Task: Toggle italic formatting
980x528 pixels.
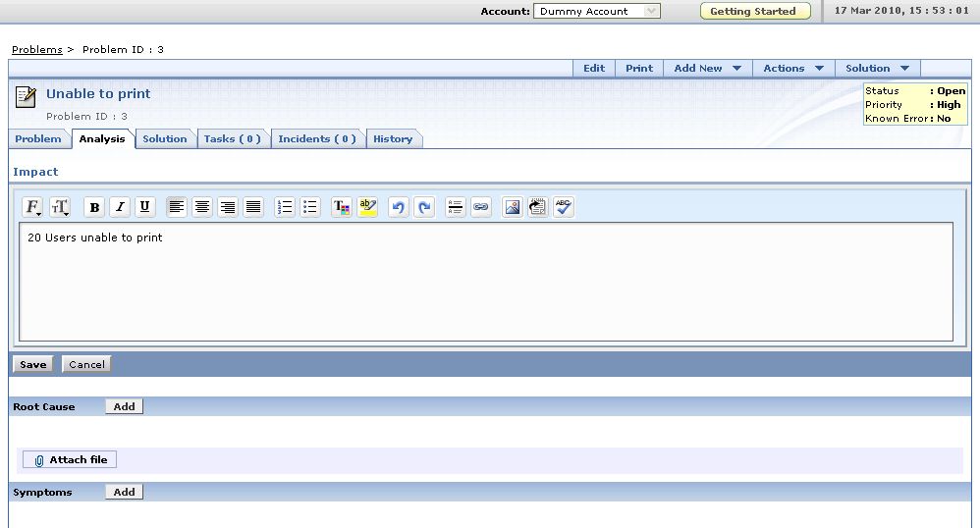Action: click(x=120, y=207)
